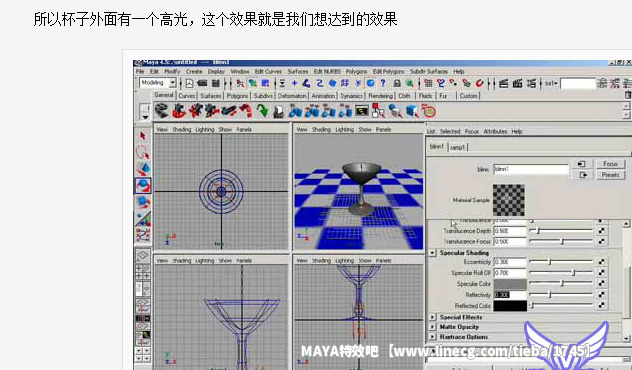Pick the Lasso select tool
This screenshot has width=632, height=370.
(x=143, y=152)
